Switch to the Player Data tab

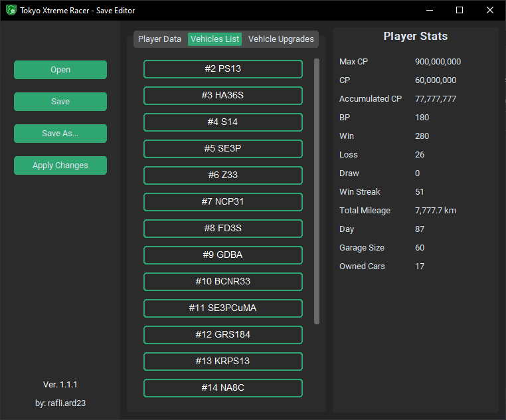[159, 39]
